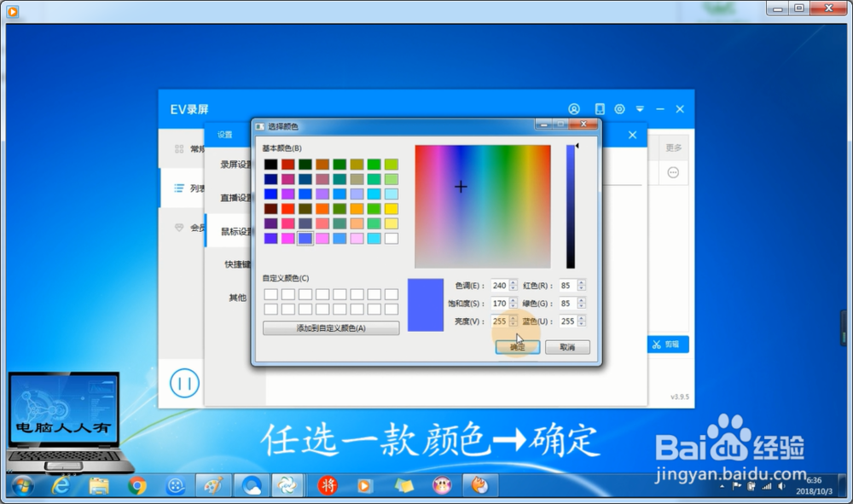Image resolution: width=853 pixels, height=504 pixels.
Task: Select the first empty custom color box
Action: [271, 294]
